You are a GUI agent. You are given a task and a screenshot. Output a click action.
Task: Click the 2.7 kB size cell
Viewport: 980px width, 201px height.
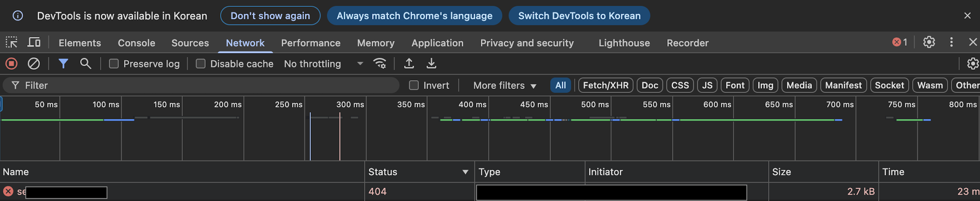click(823, 192)
